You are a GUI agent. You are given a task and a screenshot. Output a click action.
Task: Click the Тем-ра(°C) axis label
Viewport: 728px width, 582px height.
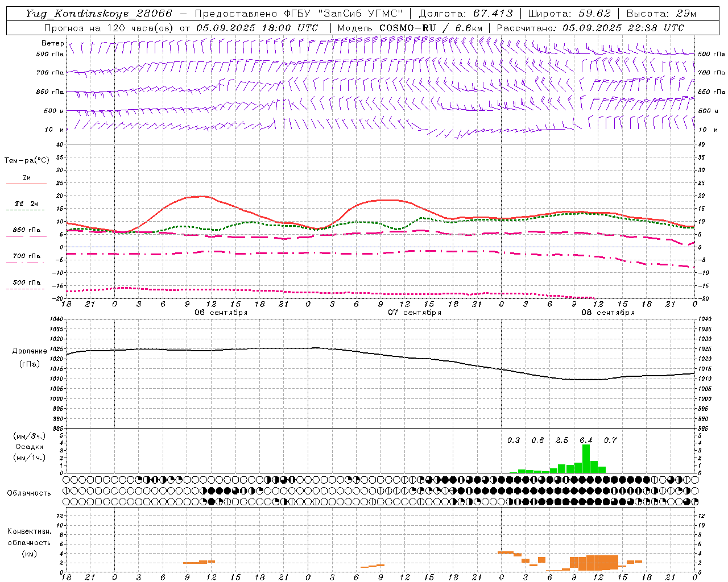coord(27,160)
